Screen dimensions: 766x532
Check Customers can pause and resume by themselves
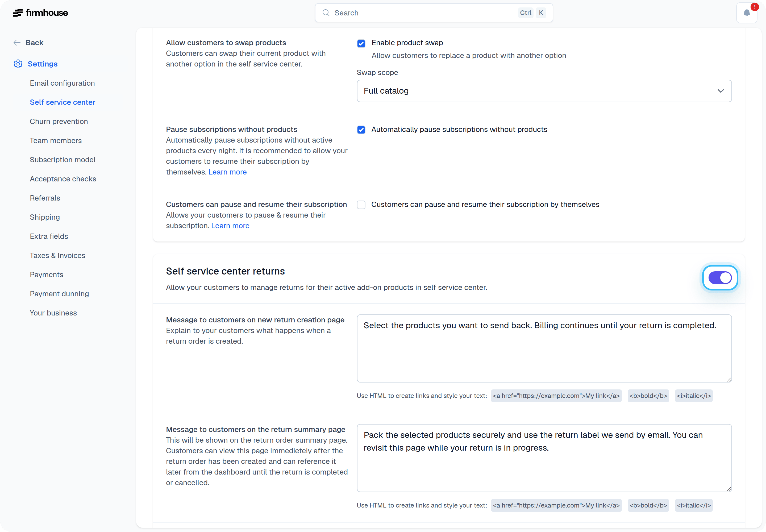coord(361,205)
